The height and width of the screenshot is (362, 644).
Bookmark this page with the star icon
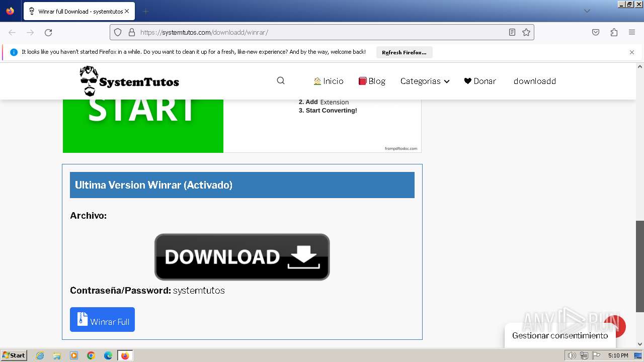526,32
